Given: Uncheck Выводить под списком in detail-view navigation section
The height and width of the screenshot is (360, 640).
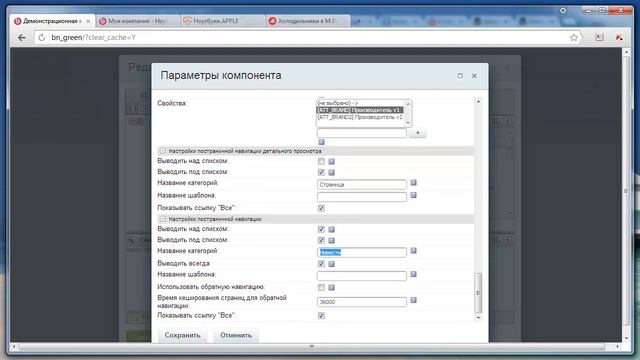Looking at the screenshot, I should click(x=321, y=173).
